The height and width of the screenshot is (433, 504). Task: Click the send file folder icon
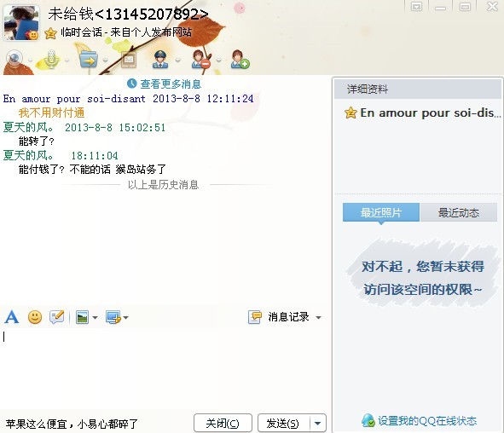click(x=89, y=60)
